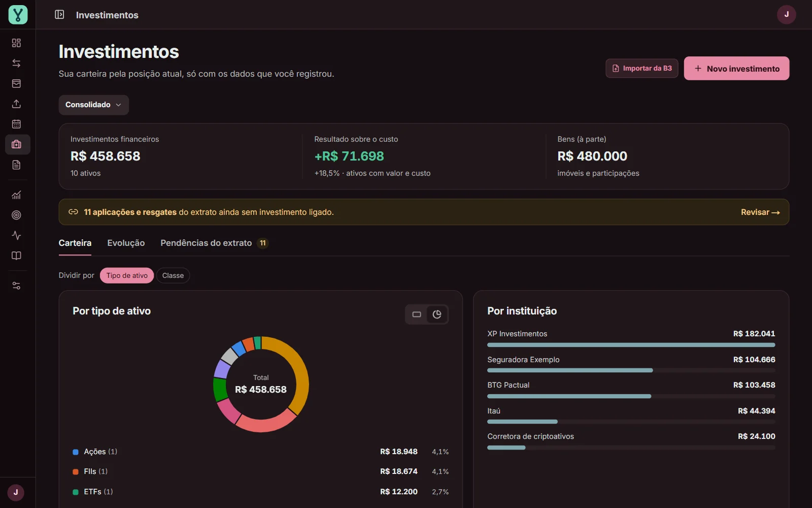Select the investments briefcase icon in sidebar
The height and width of the screenshot is (508, 812).
tap(17, 144)
